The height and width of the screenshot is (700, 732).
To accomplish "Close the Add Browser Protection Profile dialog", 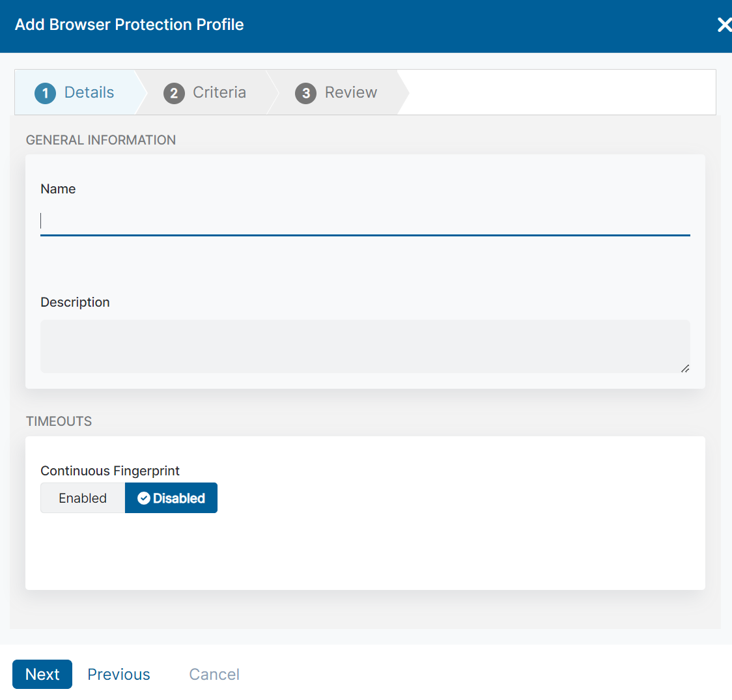I will tap(724, 25).
